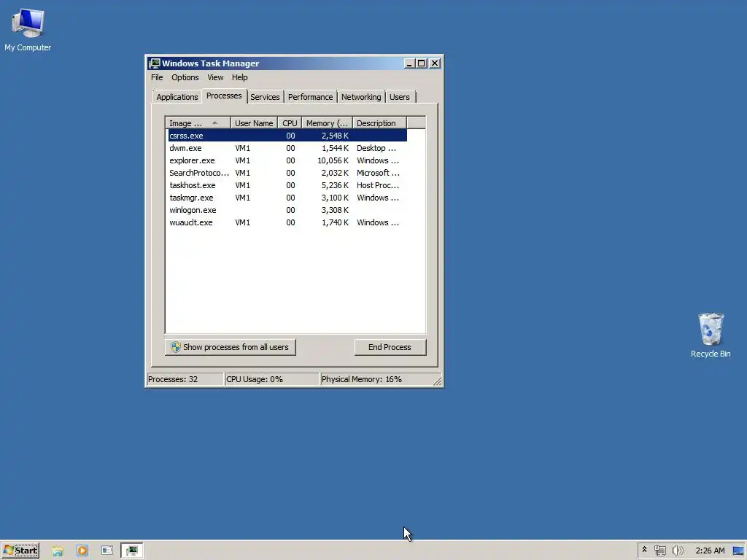Click the Desktop ... description cell

[376, 148]
